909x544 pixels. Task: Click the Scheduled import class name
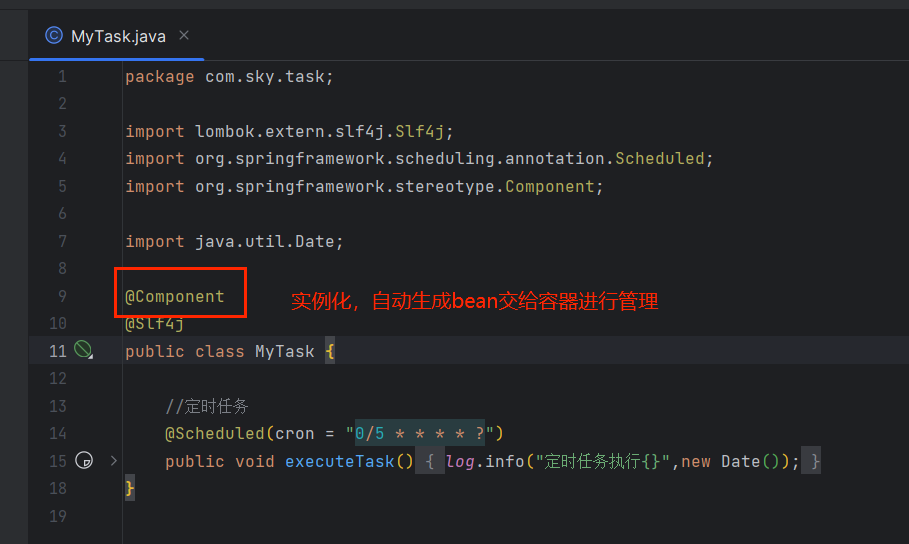(x=660, y=158)
